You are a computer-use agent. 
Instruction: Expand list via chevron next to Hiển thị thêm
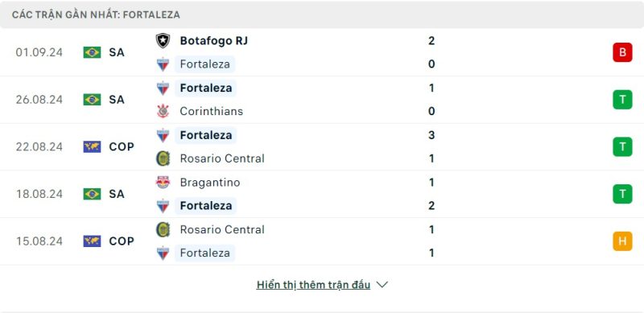pyautogui.click(x=382, y=285)
